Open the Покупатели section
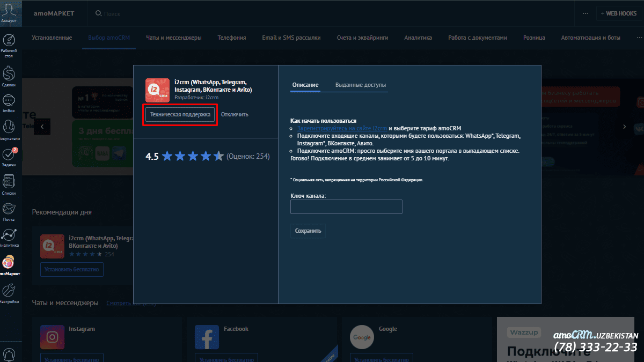 (9, 130)
